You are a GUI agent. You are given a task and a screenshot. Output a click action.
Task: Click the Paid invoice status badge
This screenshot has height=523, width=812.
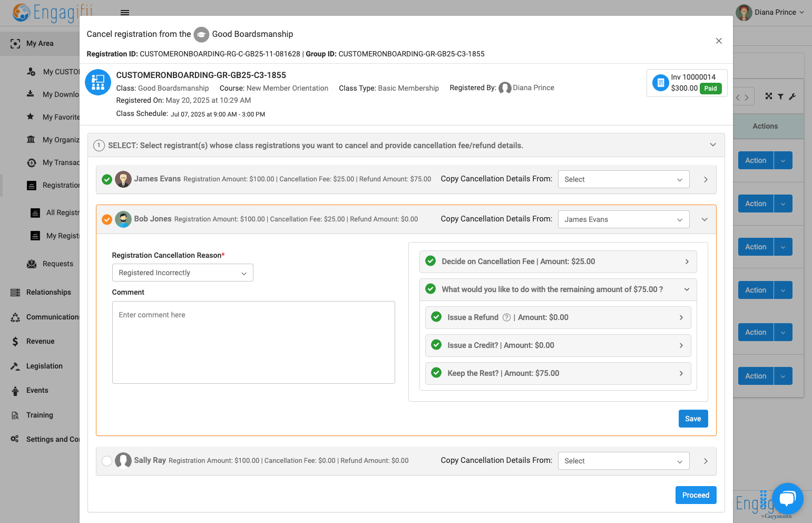[x=710, y=89]
